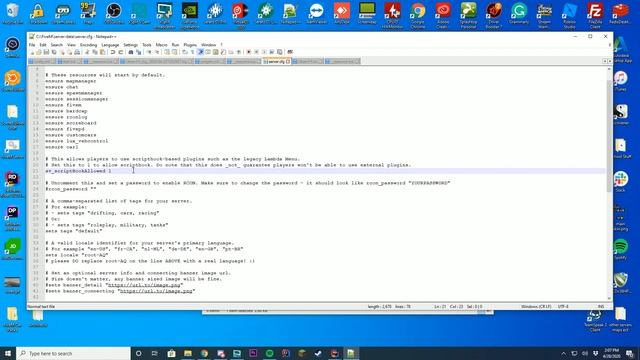The width and height of the screenshot is (640, 360).
Task: Toggle the Function List panel button
Action: click(x=223, y=52)
